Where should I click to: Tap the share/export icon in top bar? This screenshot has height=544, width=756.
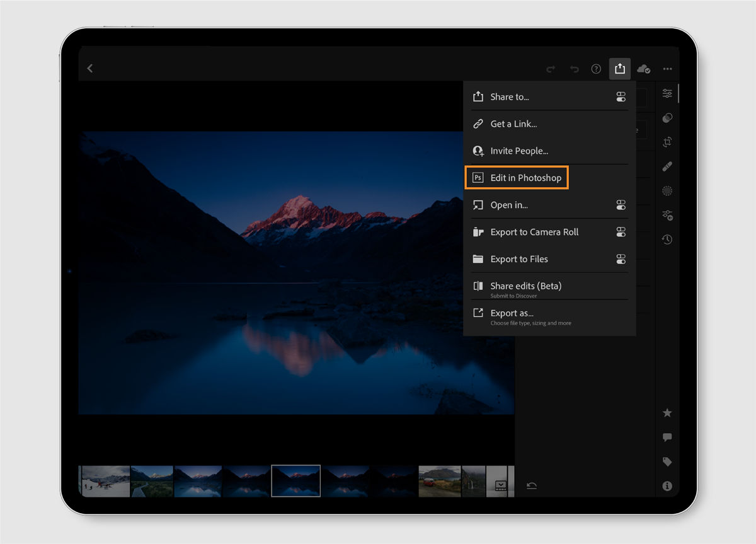(620, 69)
